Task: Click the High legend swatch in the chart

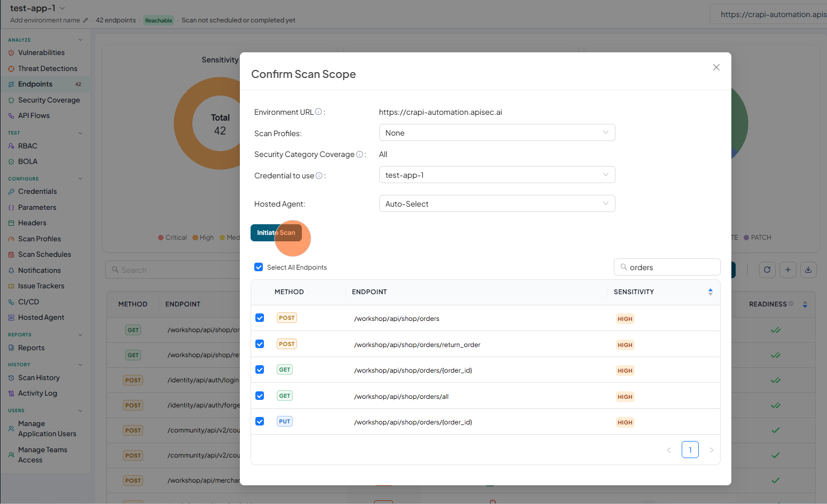Action: (x=195, y=238)
